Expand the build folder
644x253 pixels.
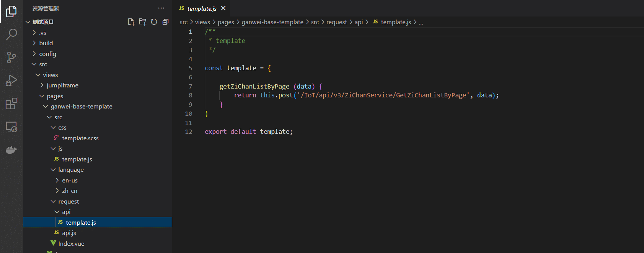click(46, 43)
